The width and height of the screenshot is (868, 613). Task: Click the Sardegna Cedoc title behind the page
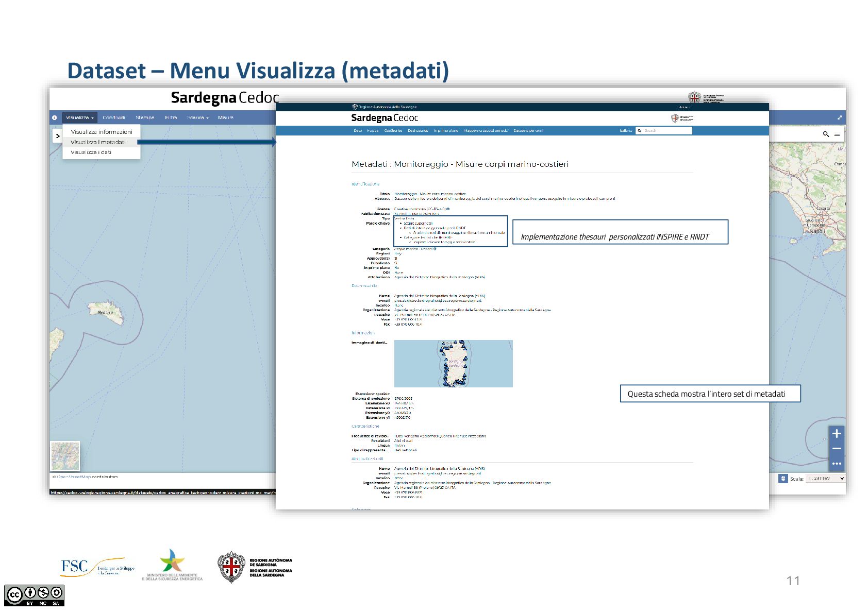[x=225, y=97]
